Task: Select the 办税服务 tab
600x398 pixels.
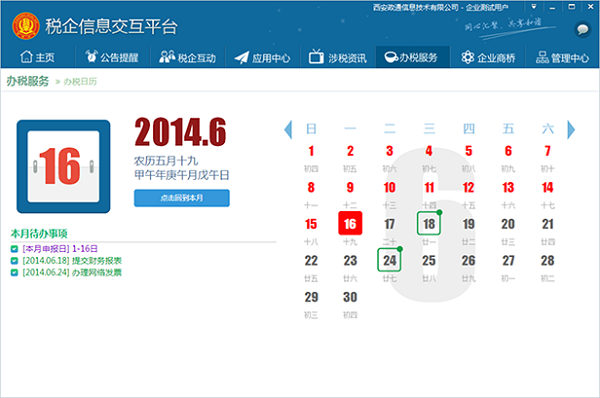Action: click(x=412, y=57)
